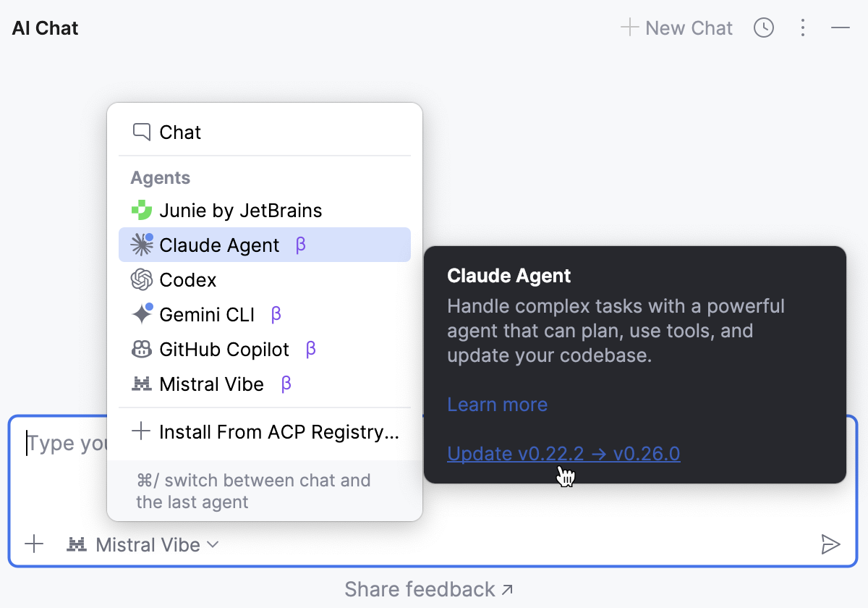The height and width of the screenshot is (608, 868).
Task: Click Install From ACP Registry option
Action: pyautogui.click(x=278, y=432)
